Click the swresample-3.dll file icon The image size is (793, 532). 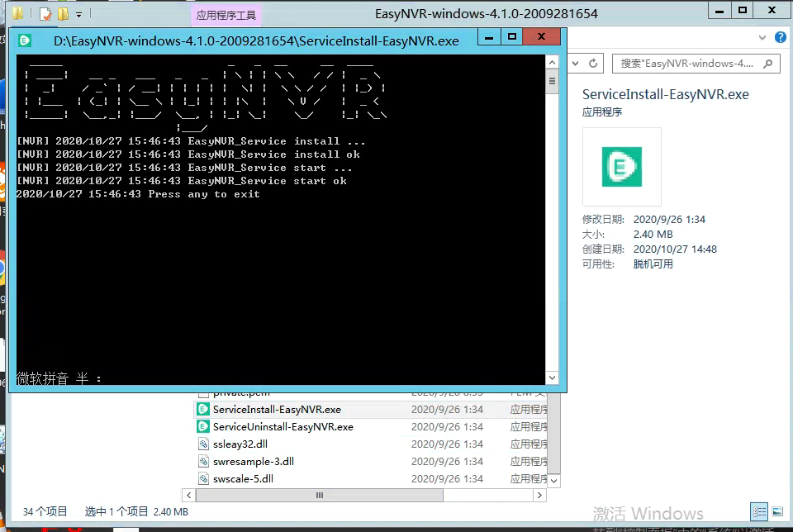coord(203,461)
